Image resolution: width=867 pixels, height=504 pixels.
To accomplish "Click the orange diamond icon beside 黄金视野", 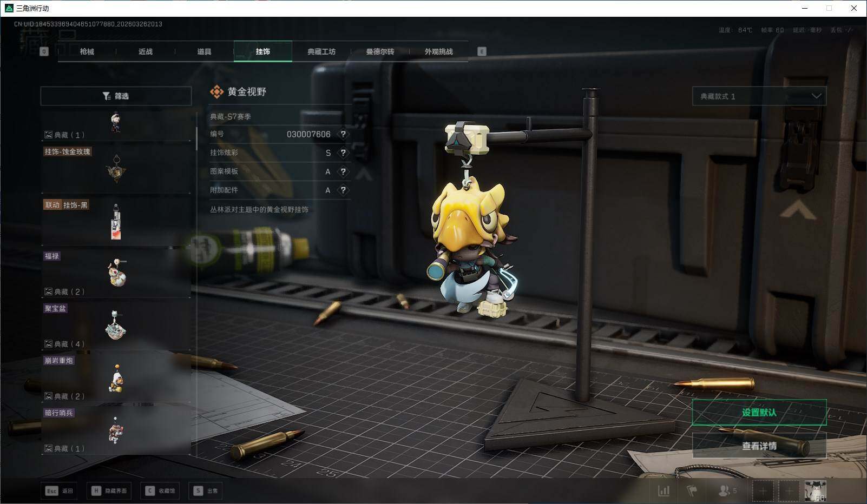I will click(x=216, y=92).
